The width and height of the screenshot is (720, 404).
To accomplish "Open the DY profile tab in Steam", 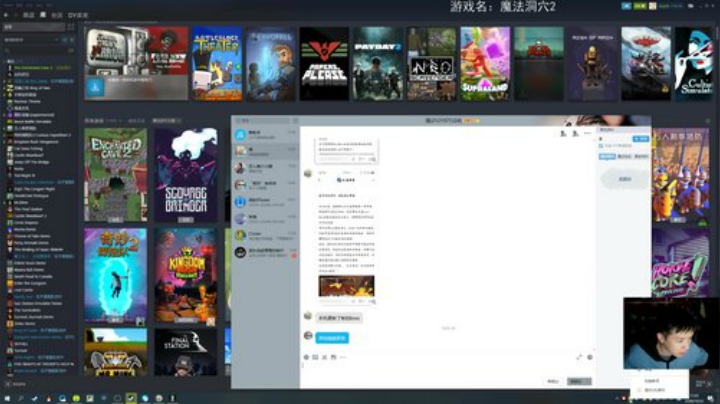I will tap(78, 15).
